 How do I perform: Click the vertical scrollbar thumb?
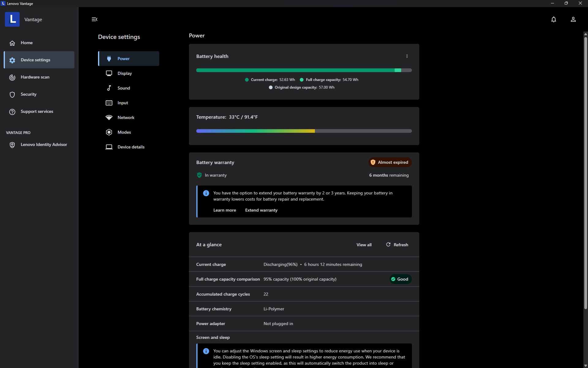[585, 173]
